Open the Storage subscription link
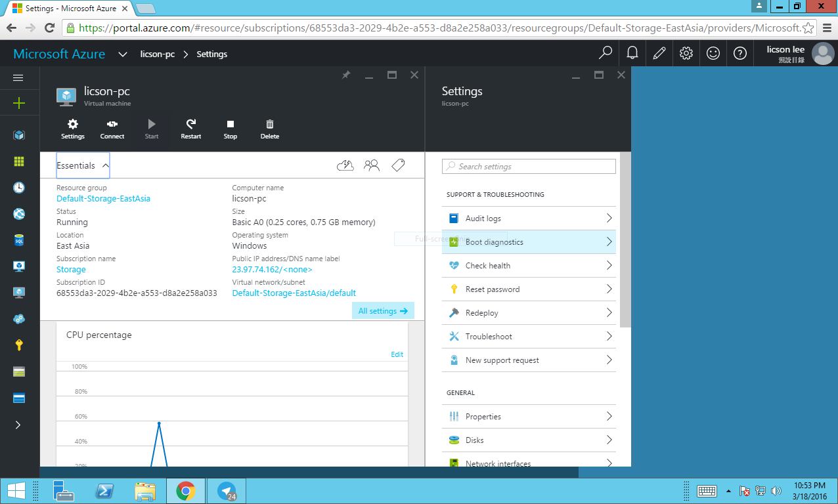Viewport: 838px width, 504px height. (71, 269)
